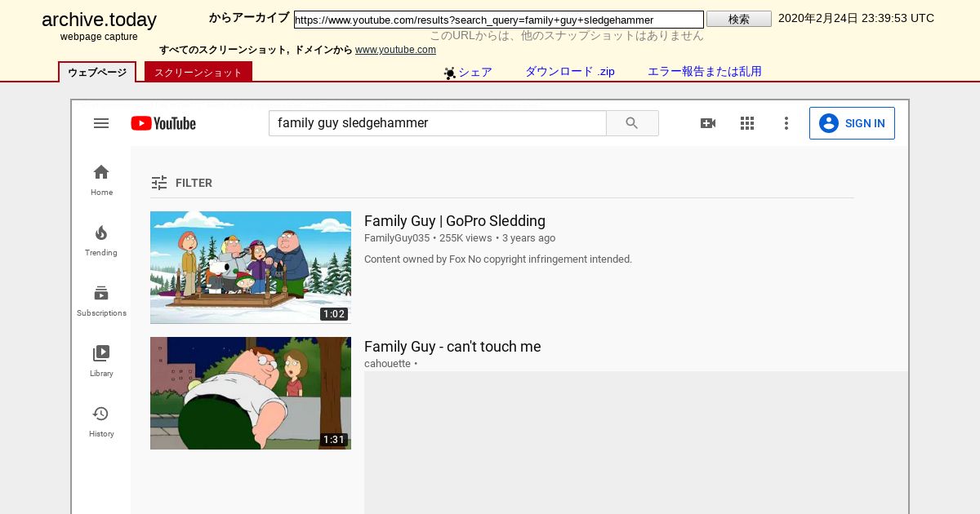Switch to the ウェブページ tab
Viewport: 980px width, 514px height.
(97, 72)
